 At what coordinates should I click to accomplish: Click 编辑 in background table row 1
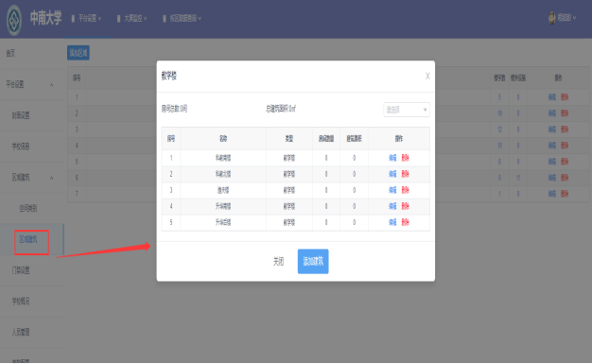tap(552, 97)
